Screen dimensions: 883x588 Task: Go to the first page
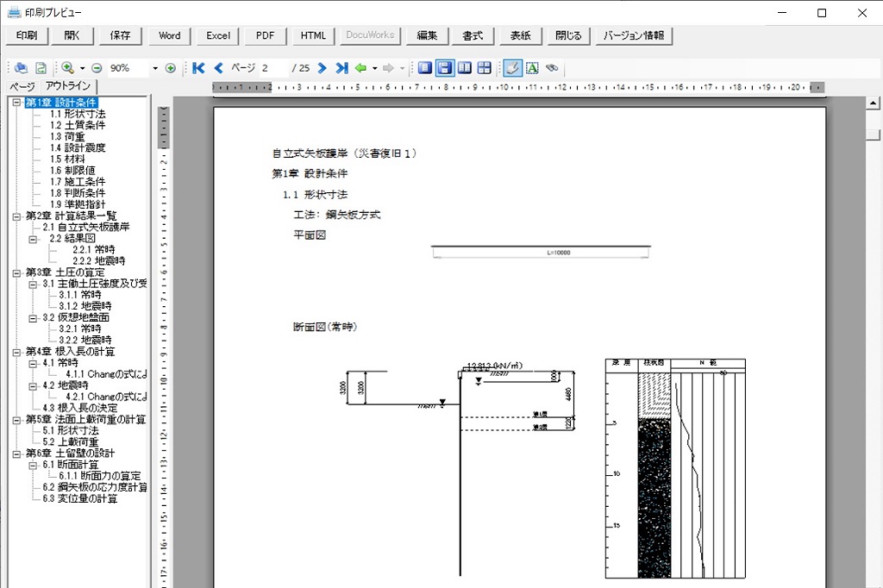198,68
